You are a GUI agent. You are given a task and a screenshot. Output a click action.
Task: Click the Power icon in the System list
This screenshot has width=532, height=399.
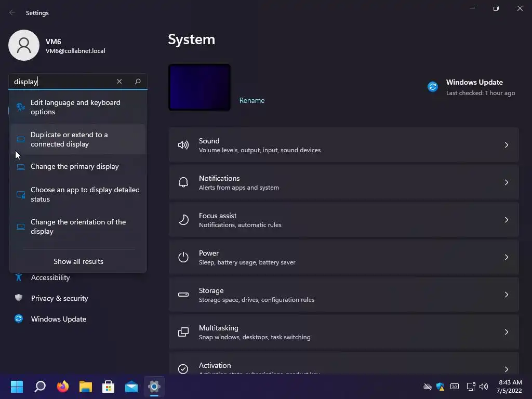(183, 257)
